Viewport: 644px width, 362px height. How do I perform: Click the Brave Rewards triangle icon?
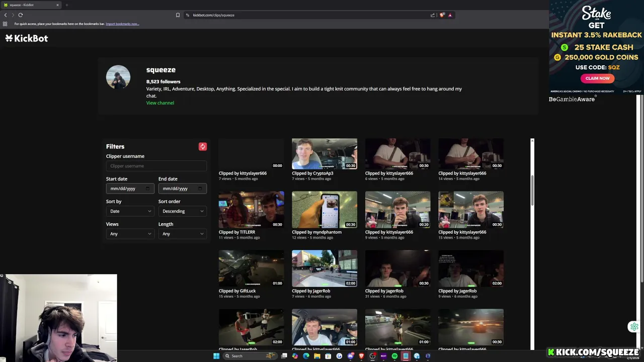pos(450,15)
